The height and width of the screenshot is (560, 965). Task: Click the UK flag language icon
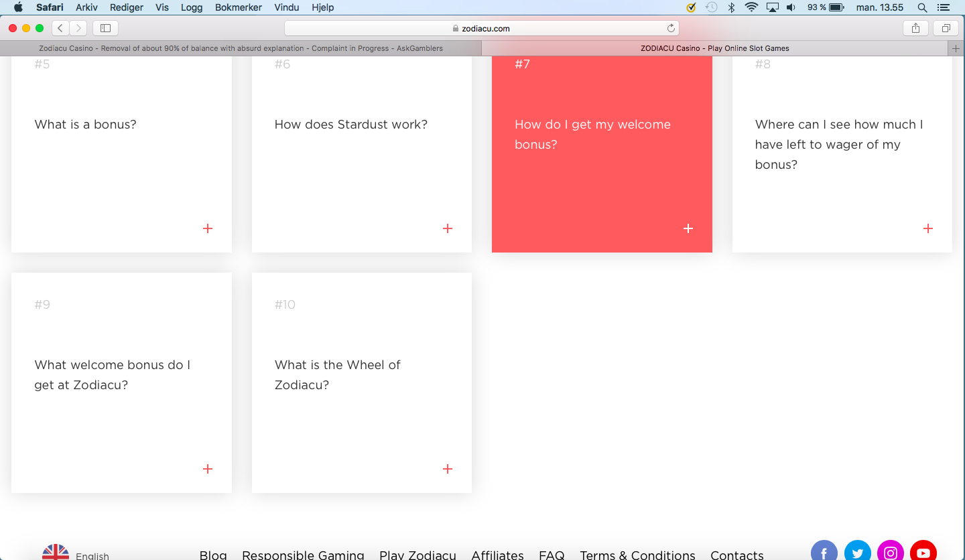point(56,553)
